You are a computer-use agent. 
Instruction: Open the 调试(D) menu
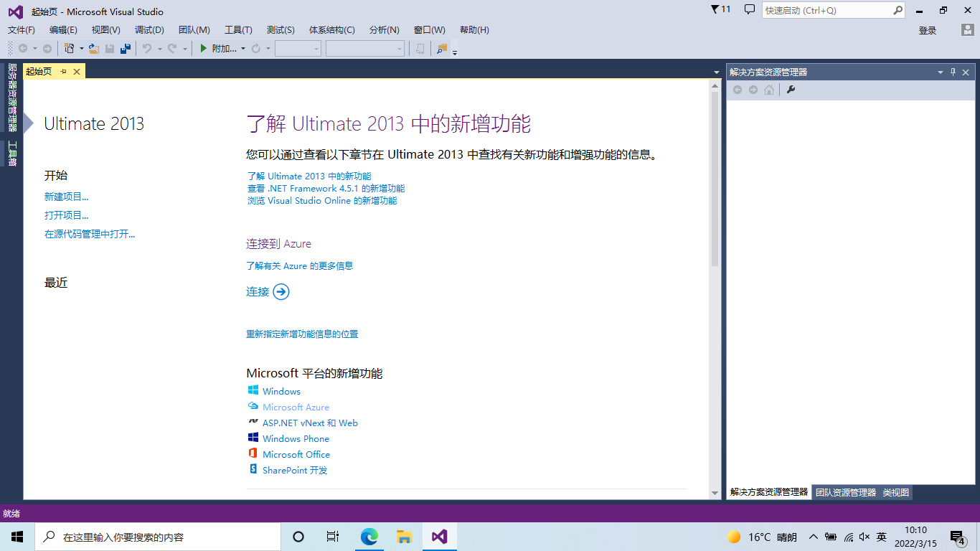tap(149, 29)
